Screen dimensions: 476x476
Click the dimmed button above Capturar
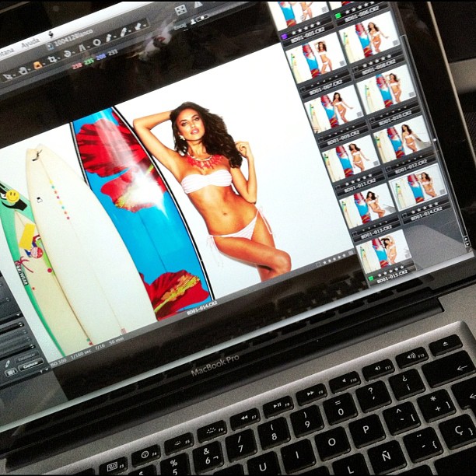click(26, 358)
